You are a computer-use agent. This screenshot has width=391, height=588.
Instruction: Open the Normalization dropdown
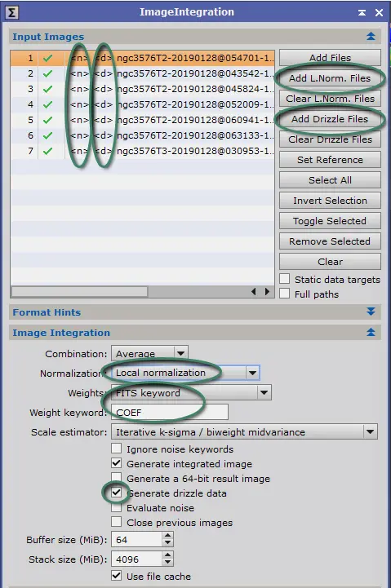(185, 373)
